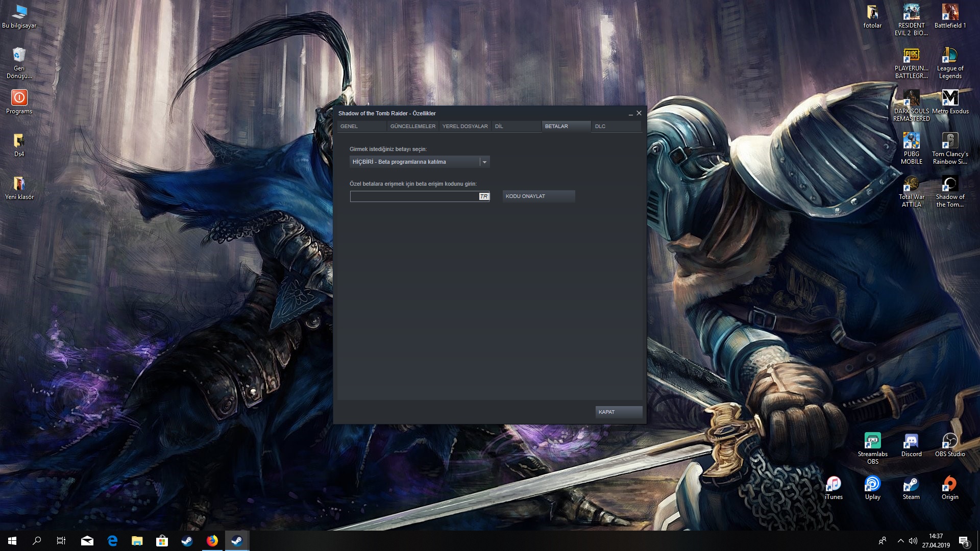Click the KODU ONAYLAT button
This screenshot has width=980, height=551.
(x=538, y=196)
